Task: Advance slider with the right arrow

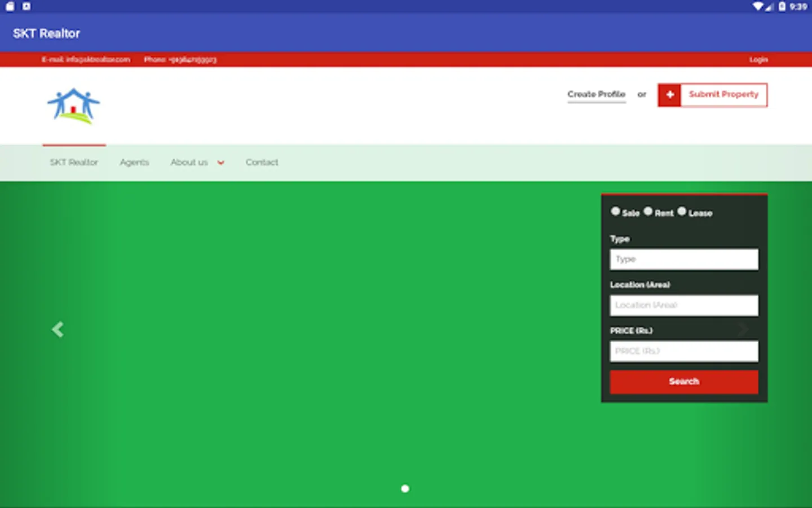Action: coord(743,329)
